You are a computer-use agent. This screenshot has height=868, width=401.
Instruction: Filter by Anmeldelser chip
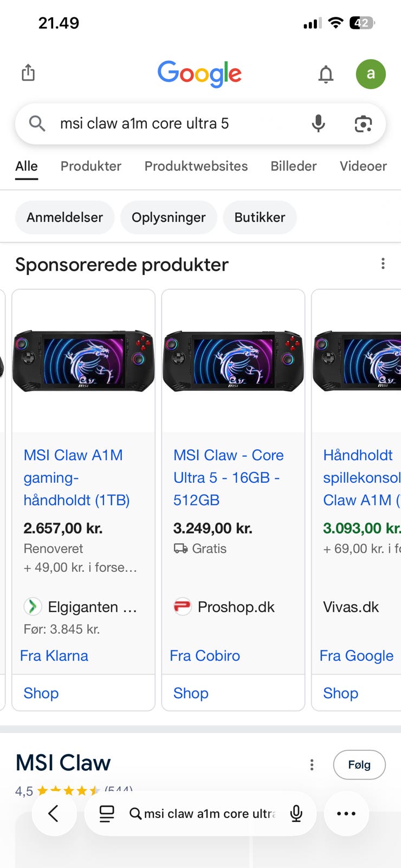pyautogui.click(x=64, y=218)
